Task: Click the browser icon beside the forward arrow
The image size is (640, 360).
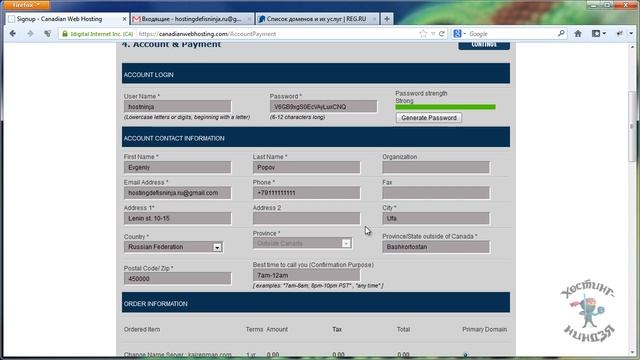Action: click(x=48, y=33)
